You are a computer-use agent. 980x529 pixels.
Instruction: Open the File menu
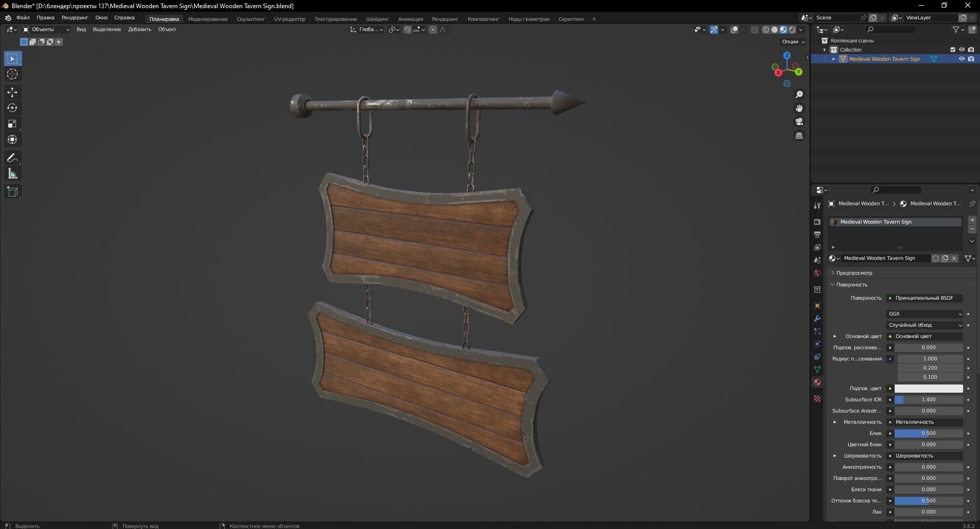(x=23, y=18)
